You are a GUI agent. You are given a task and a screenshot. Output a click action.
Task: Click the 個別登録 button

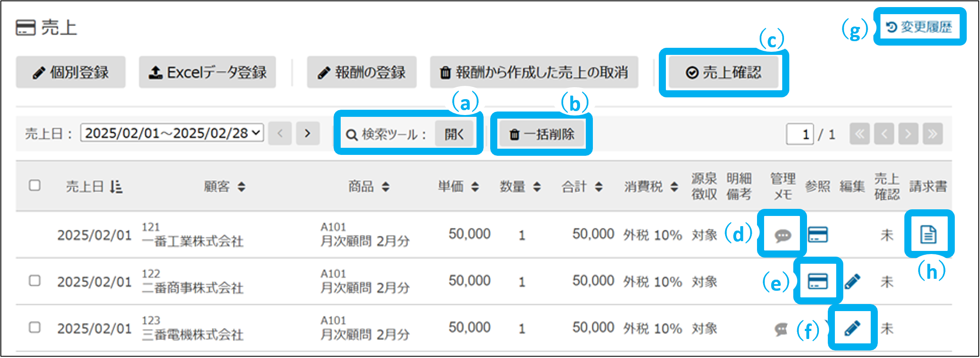(x=71, y=73)
